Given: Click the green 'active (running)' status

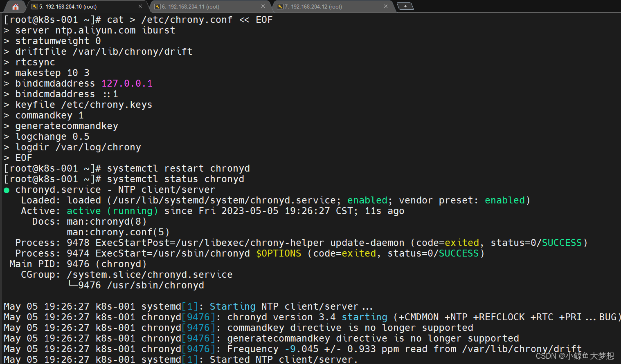Looking at the screenshot, I should tap(112, 211).
